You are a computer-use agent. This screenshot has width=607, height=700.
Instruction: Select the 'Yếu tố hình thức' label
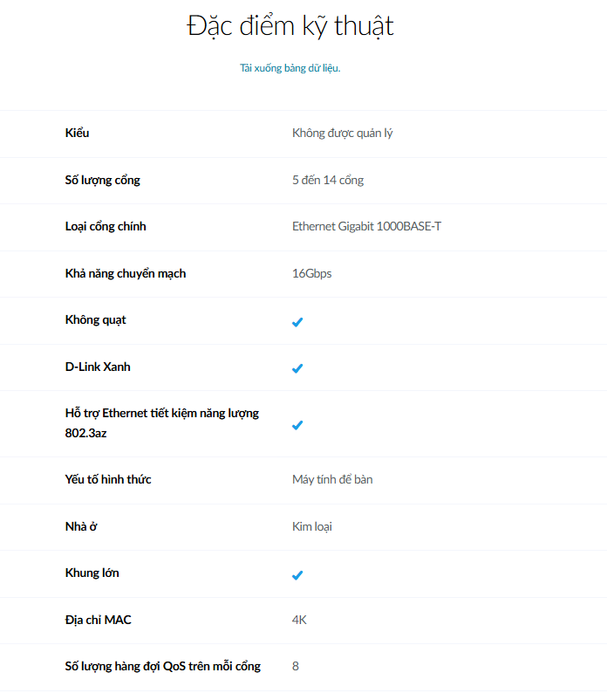pos(108,480)
